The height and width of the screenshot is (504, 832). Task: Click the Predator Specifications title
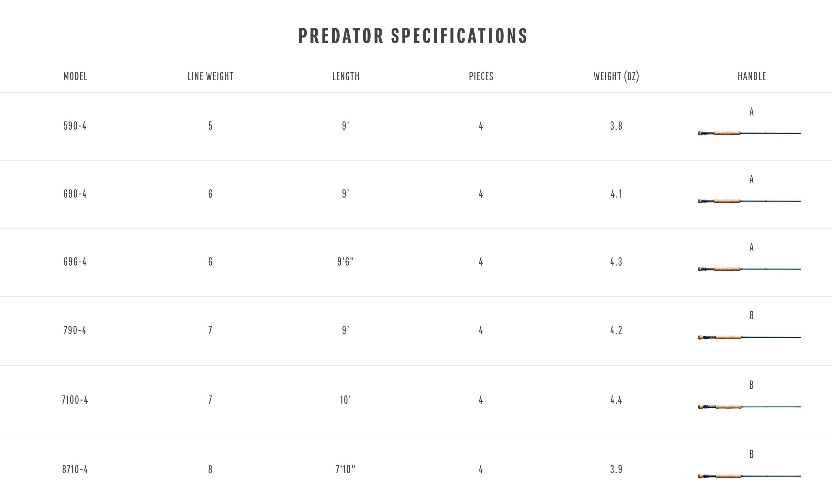click(413, 36)
